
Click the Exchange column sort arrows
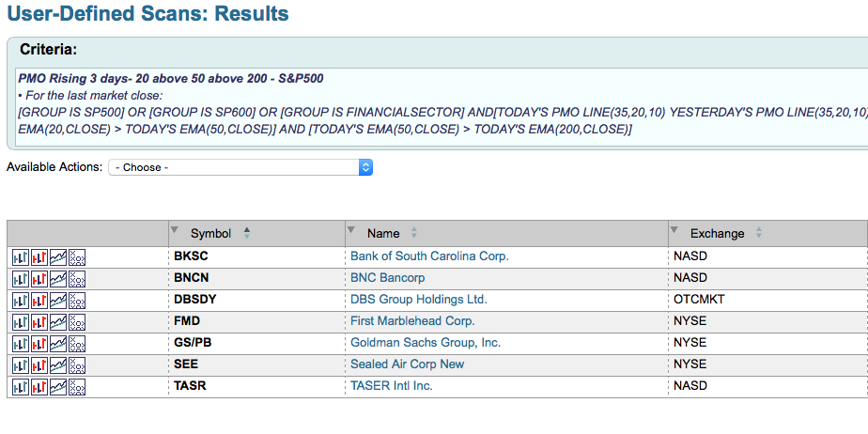pyautogui.click(x=759, y=233)
